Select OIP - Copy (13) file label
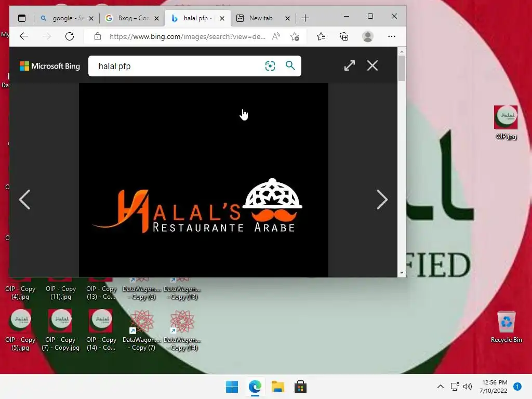532x399 pixels. 101,292
